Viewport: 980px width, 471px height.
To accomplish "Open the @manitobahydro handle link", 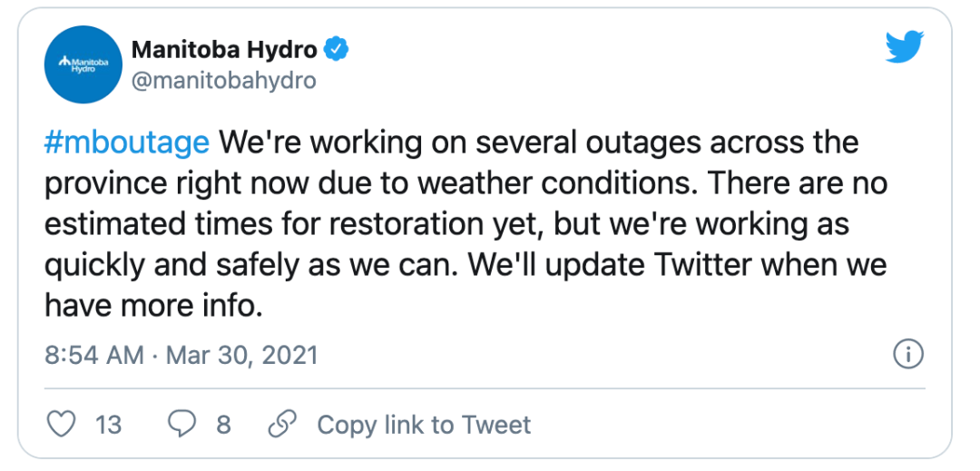I will (x=224, y=81).
